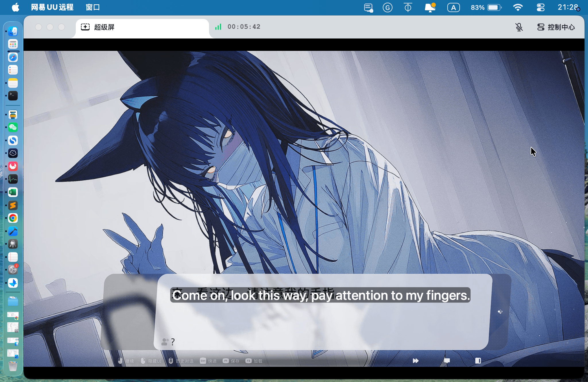This screenshot has height=382, width=588.
Task: Click the notification bell display menu icon
Action: click(x=430, y=7)
